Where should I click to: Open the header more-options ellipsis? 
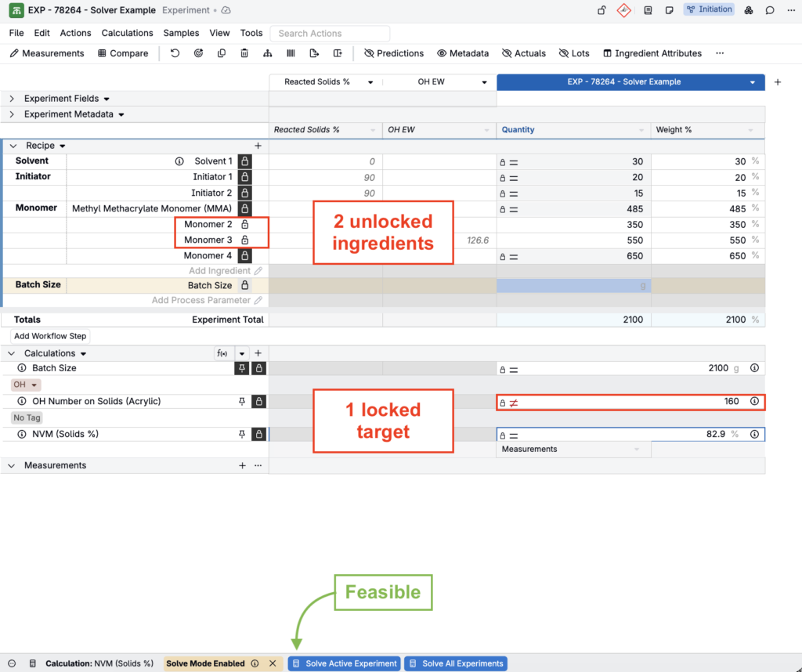791,10
